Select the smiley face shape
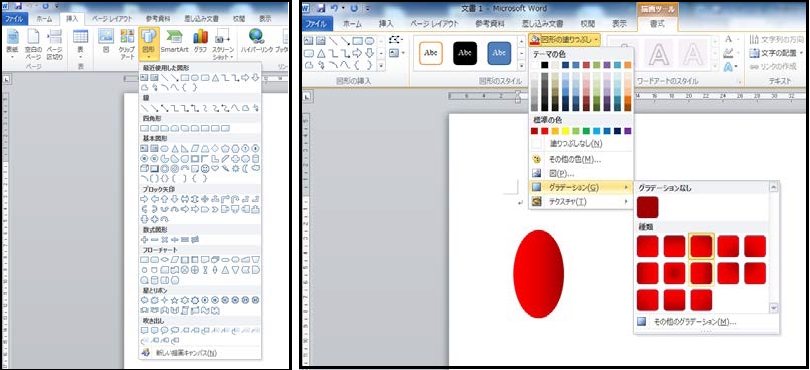Image resolution: width=810 pixels, height=370 pixels. [x=205, y=168]
